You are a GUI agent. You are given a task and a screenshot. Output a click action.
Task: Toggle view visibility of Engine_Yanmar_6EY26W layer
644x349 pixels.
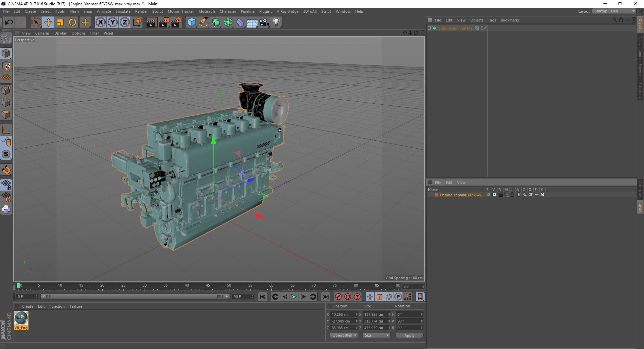494,195
